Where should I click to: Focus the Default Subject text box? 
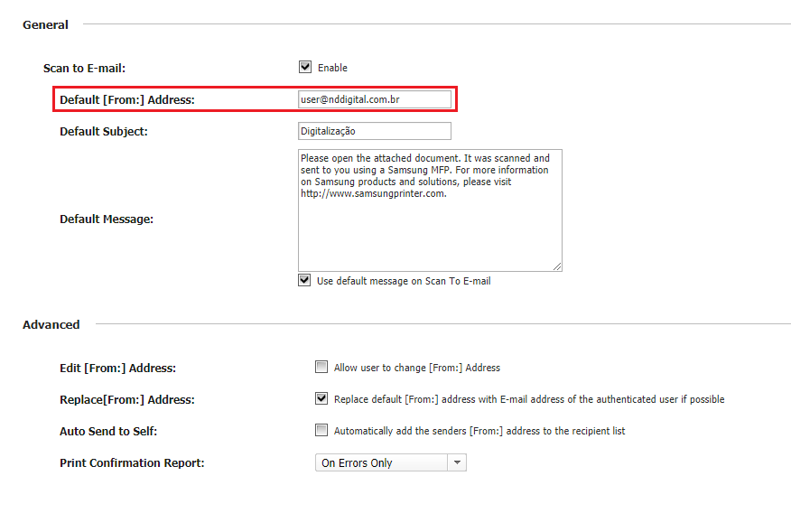coord(374,131)
